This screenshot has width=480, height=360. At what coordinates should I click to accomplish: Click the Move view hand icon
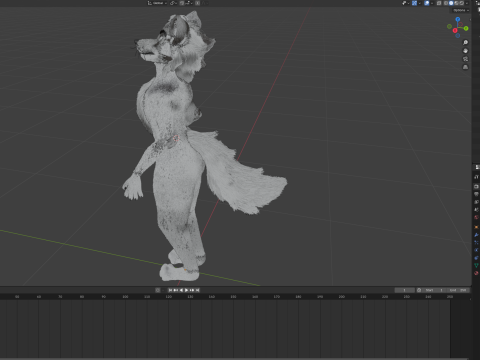(x=465, y=51)
